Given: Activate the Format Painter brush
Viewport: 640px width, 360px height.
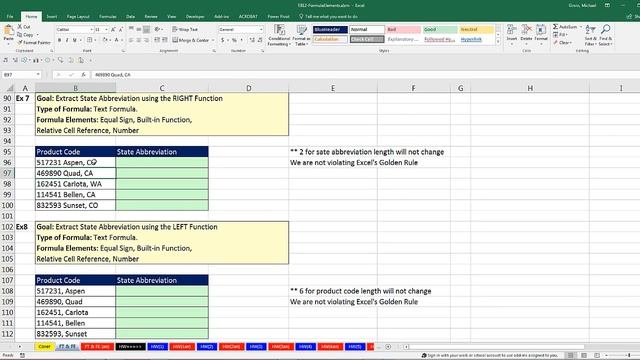Looking at the screenshot, I should point(34,42).
